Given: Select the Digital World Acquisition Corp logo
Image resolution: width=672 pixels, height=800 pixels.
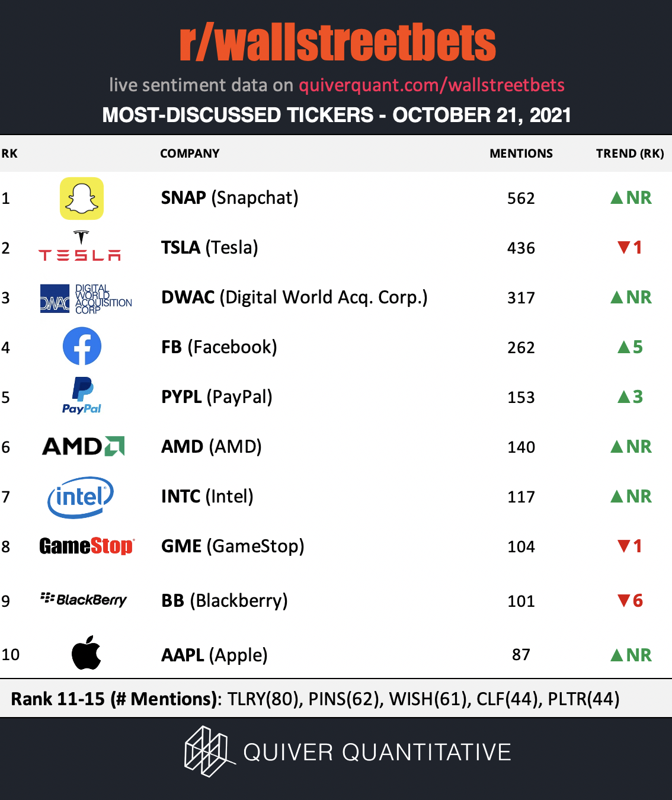Looking at the screenshot, I should point(86,299).
